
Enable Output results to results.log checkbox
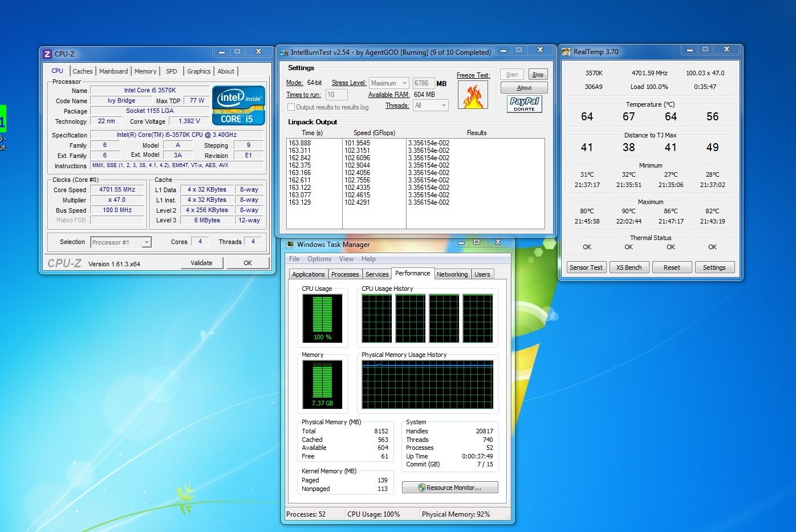coord(291,107)
